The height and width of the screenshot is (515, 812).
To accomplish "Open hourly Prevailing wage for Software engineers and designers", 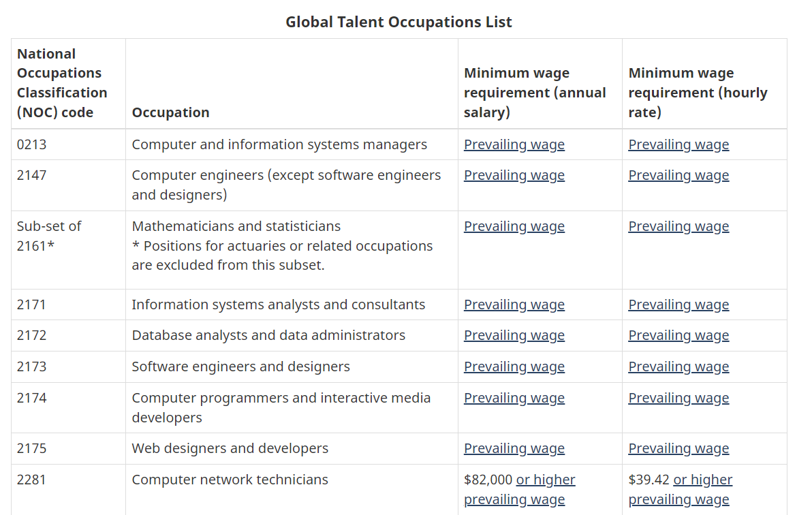I will (x=678, y=366).
